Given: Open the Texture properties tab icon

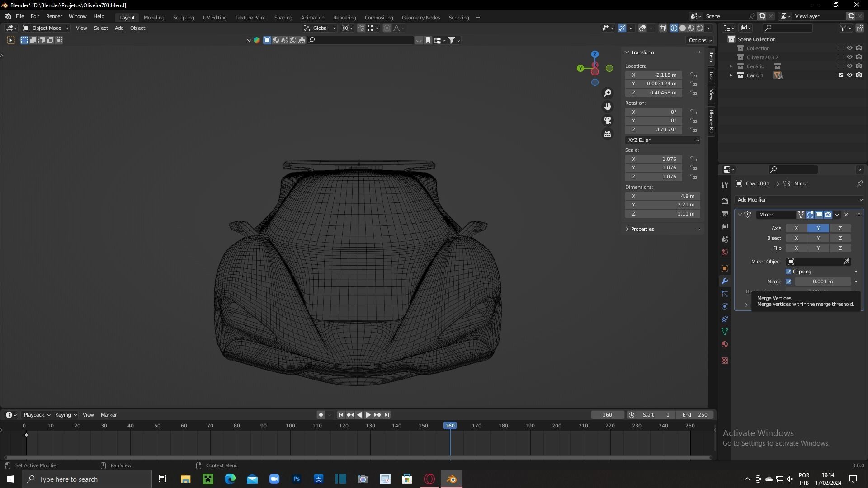Looking at the screenshot, I should 725,361.
